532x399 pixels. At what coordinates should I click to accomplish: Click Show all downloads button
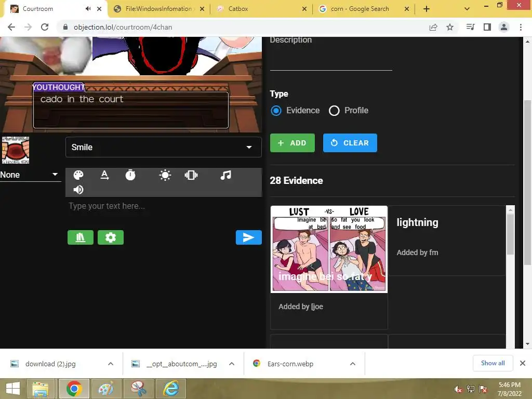(x=493, y=363)
